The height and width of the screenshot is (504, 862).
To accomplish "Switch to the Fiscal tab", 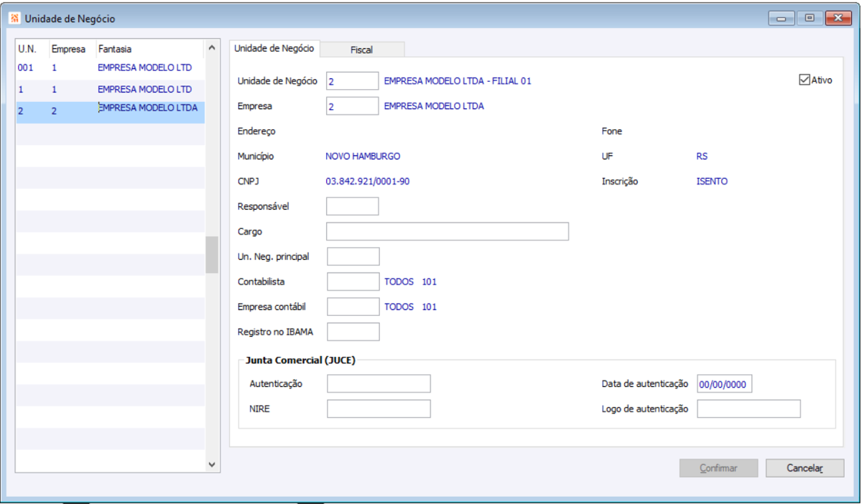I will point(361,50).
